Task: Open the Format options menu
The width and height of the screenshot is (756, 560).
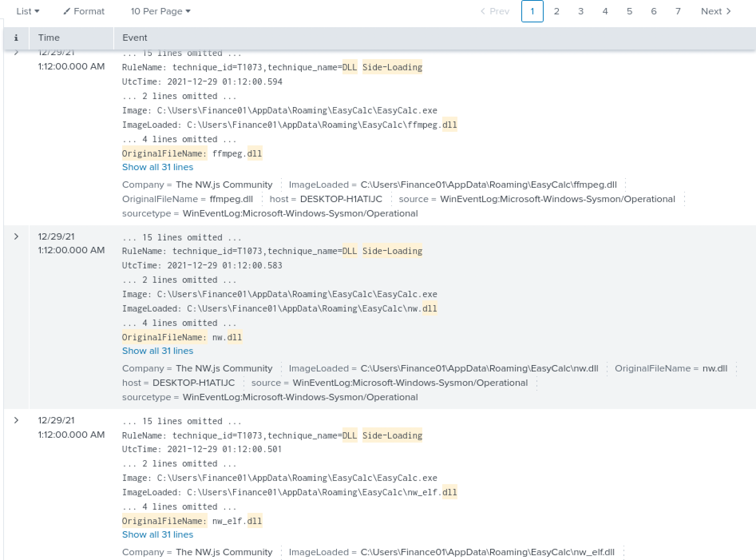Action: [x=84, y=11]
